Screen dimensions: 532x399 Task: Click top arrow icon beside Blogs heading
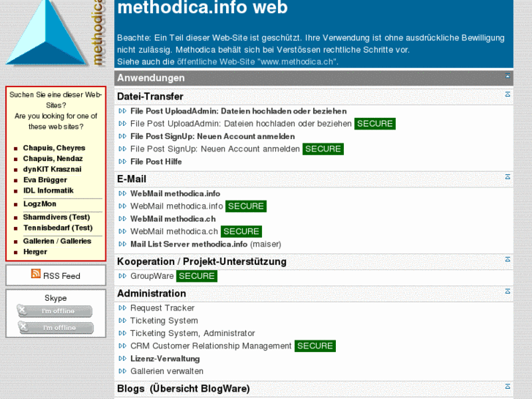click(x=508, y=386)
